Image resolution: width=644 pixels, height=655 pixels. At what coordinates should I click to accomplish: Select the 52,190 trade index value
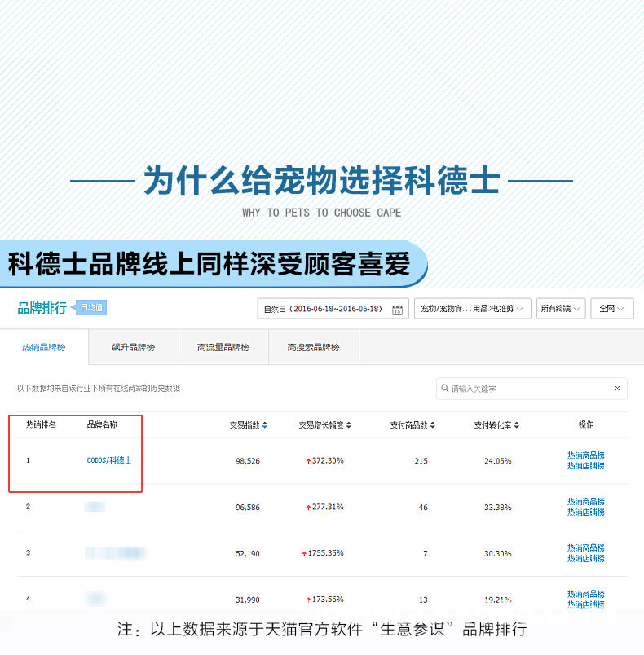pyautogui.click(x=248, y=554)
